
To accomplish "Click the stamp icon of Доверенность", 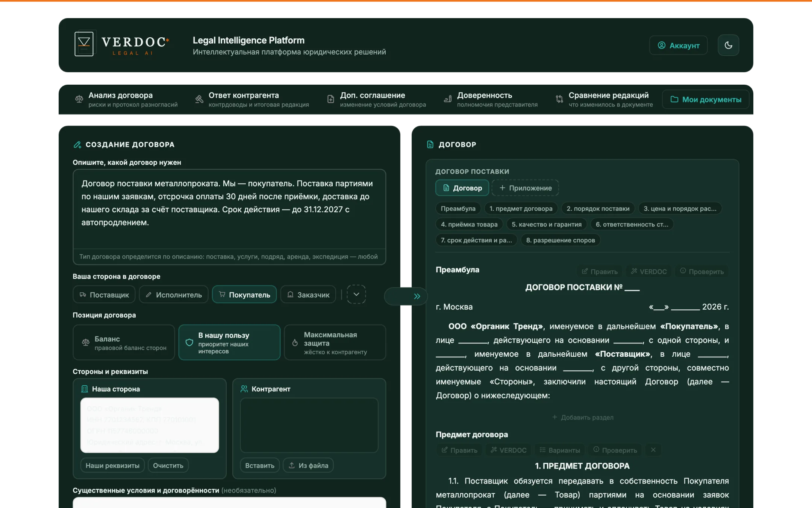I will pos(448,99).
